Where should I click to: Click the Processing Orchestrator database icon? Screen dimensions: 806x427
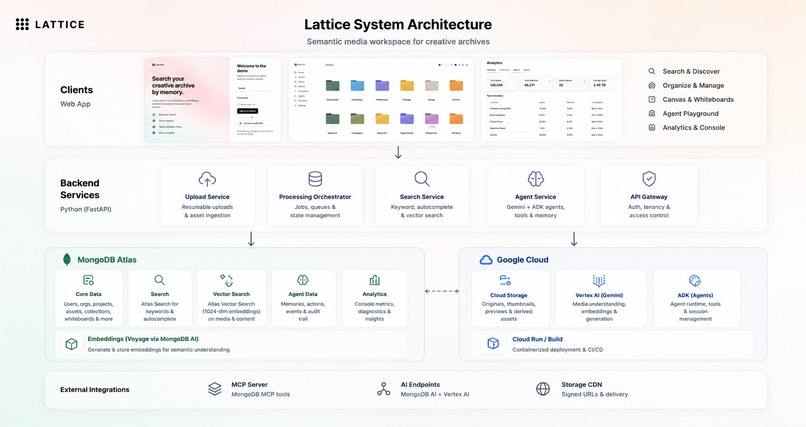[315, 179]
